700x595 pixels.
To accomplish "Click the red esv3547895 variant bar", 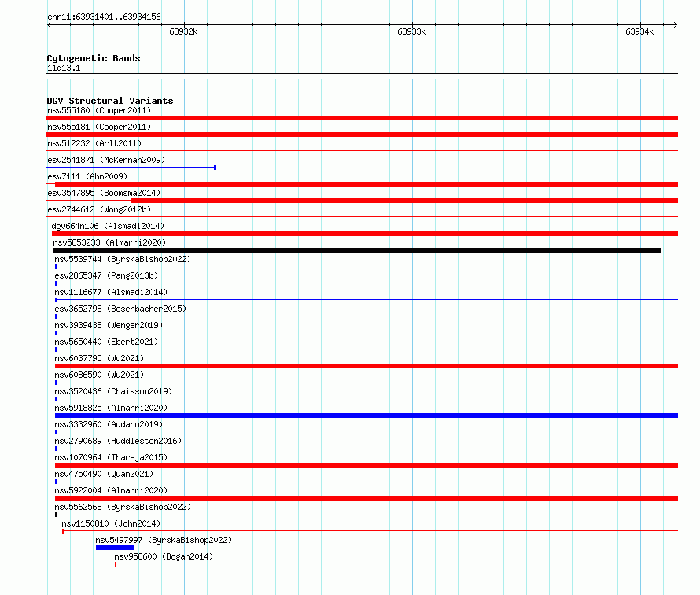I will 404,201.
